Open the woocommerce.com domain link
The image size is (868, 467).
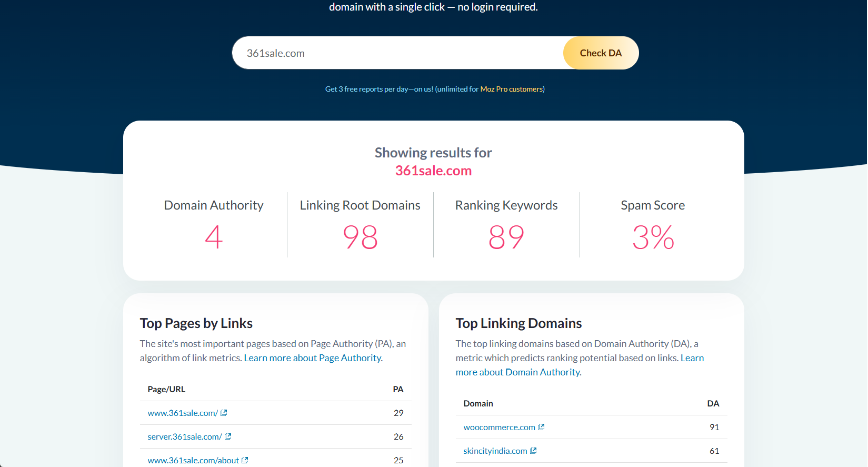pyautogui.click(x=499, y=428)
